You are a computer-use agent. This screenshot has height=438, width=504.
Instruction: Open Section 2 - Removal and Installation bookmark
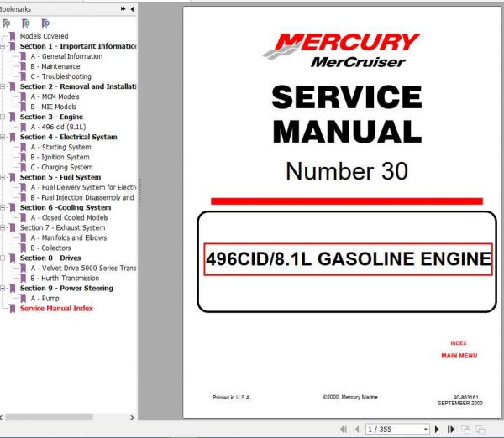point(78,86)
